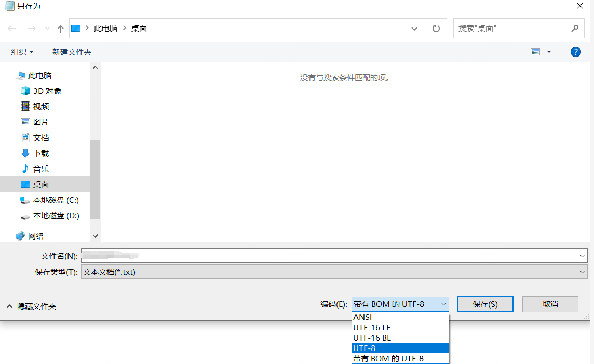The height and width of the screenshot is (364, 594).
Task: Click sidebar scrollbar up arrow
Action: (96, 68)
